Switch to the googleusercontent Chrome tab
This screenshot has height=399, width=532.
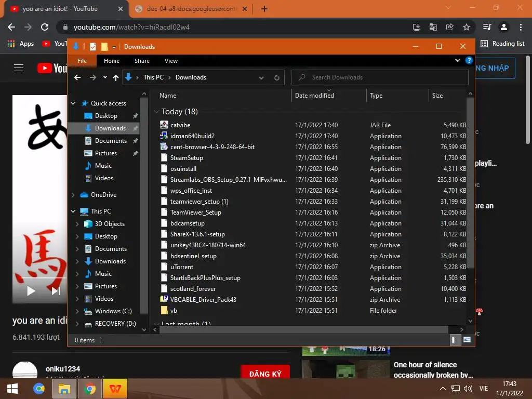(x=191, y=9)
